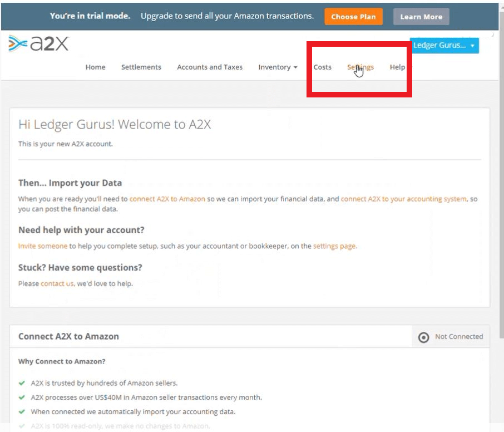Click the 'contact us' link
The width and height of the screenshot is (504, 432).
tap(57, 283)
